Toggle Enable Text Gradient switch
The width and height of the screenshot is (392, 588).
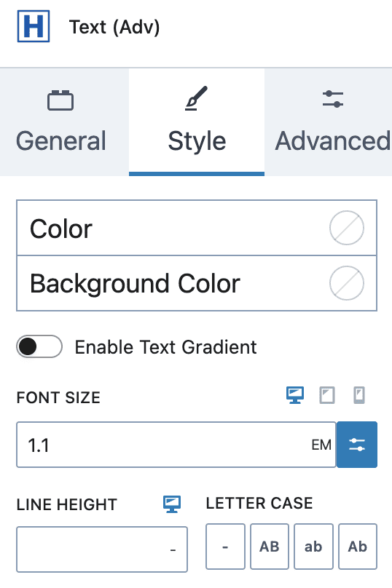39,346
